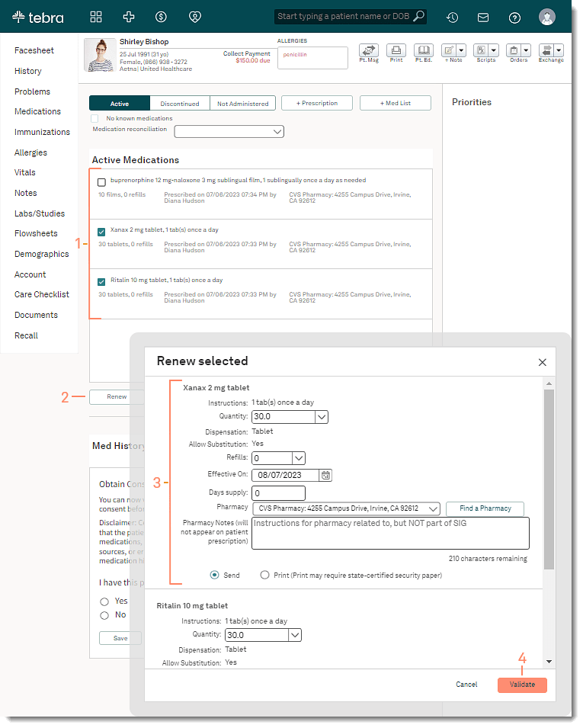Screen dimensions: 583x728
Task: Open Xanax Refills dropdown
Action: point(299,458)
